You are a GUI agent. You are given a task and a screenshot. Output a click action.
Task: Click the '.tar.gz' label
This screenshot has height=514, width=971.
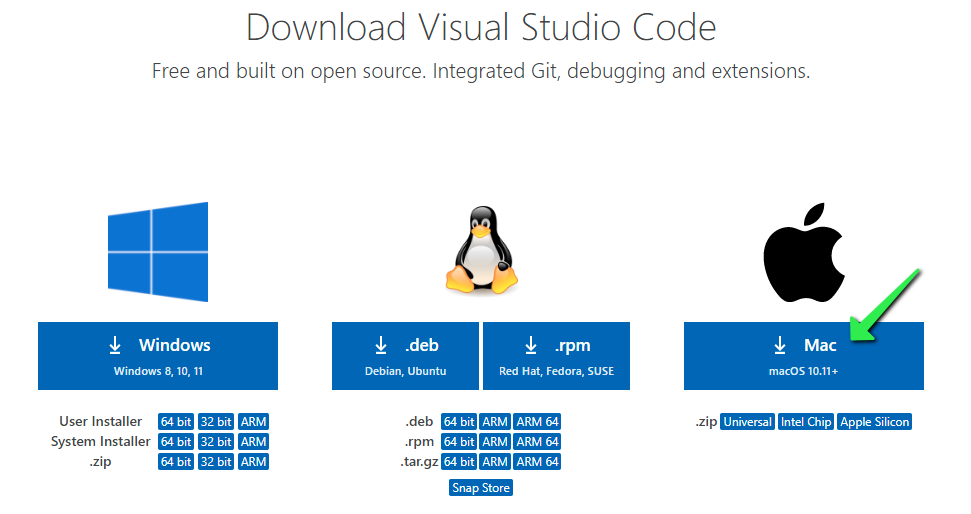(x=419, y=462)
